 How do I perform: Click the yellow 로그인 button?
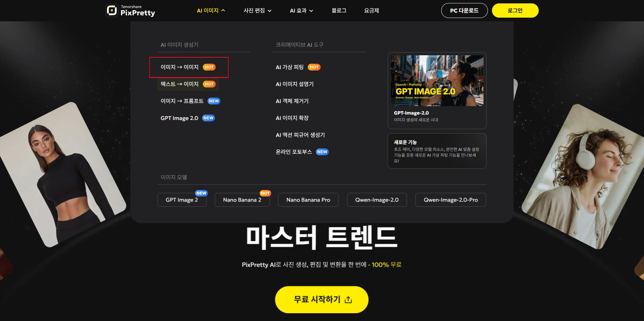click(x=515, y=11)
